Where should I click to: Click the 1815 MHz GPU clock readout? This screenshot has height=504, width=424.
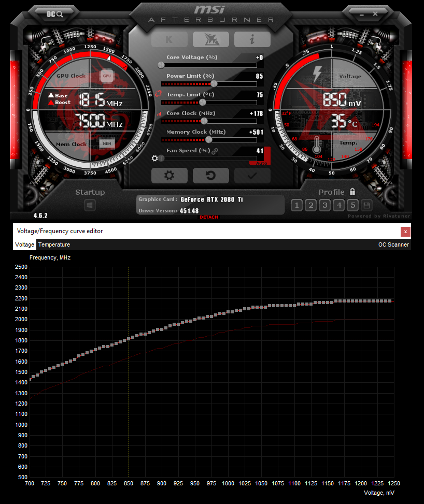[101, 100]
